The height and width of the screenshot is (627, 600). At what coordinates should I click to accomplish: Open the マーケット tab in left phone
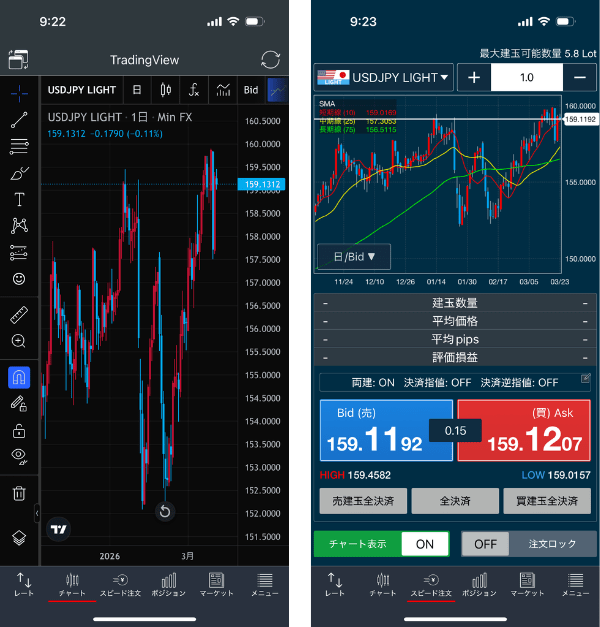[216, 585]
